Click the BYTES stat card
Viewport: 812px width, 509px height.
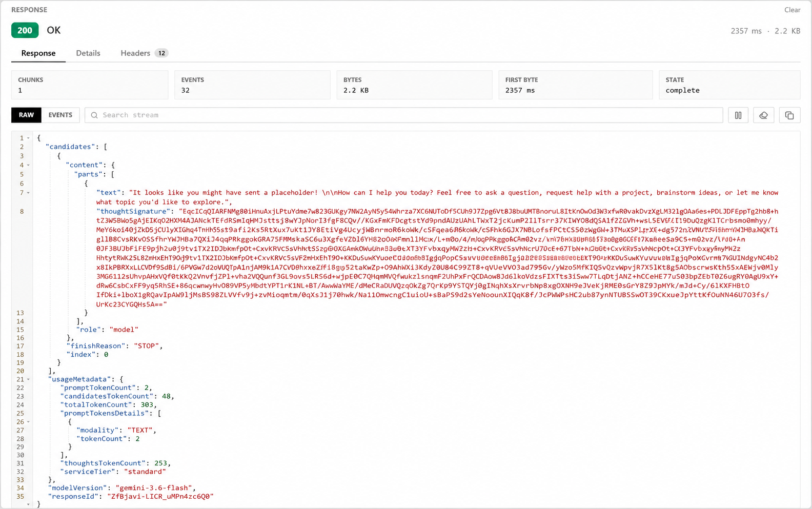point(414,85)
